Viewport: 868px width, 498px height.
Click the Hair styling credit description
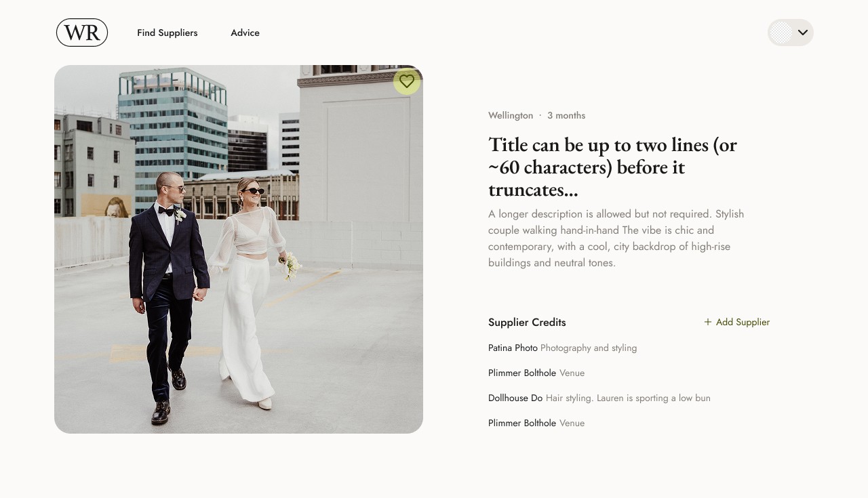tap(628, 398)
